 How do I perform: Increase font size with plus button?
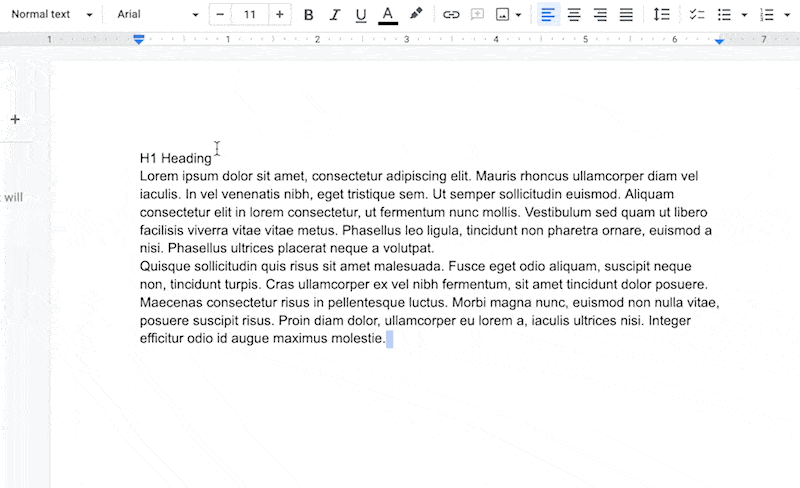[280, 15]
